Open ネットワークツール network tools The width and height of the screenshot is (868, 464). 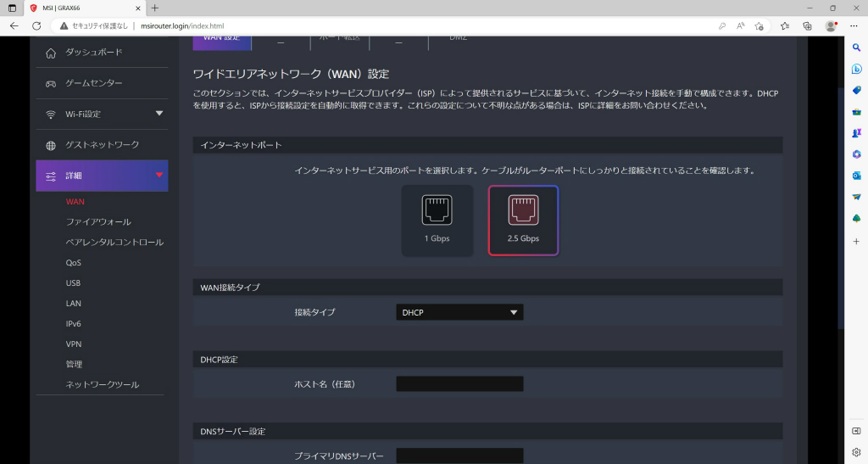[103, 385]
